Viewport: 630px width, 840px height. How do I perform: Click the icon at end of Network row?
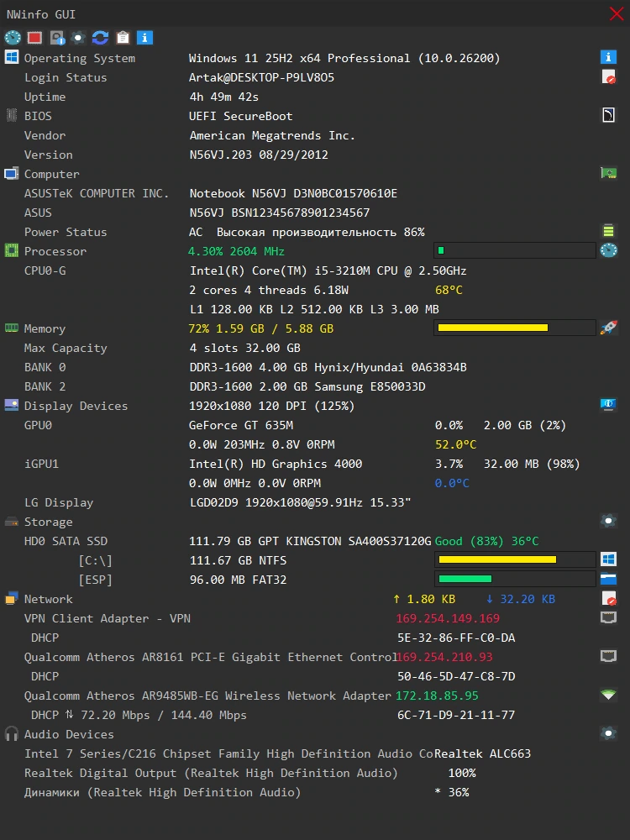click(608, 598)
